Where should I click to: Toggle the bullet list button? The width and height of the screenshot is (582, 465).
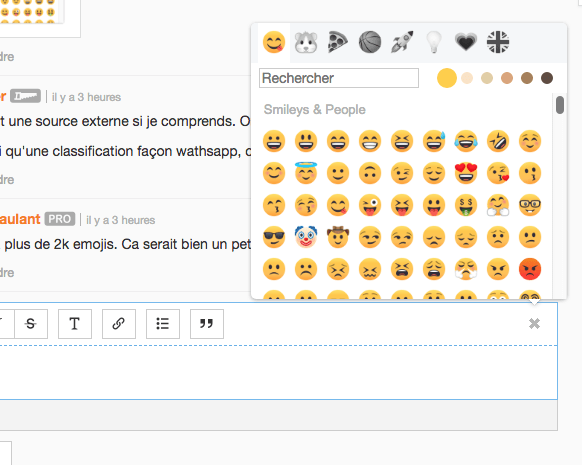click(x=163, y=324)
